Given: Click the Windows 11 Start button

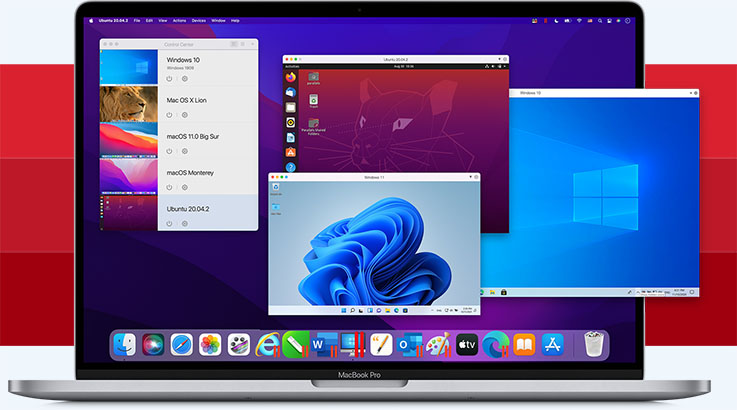Looking at the screenshot, I should point(342,311).
